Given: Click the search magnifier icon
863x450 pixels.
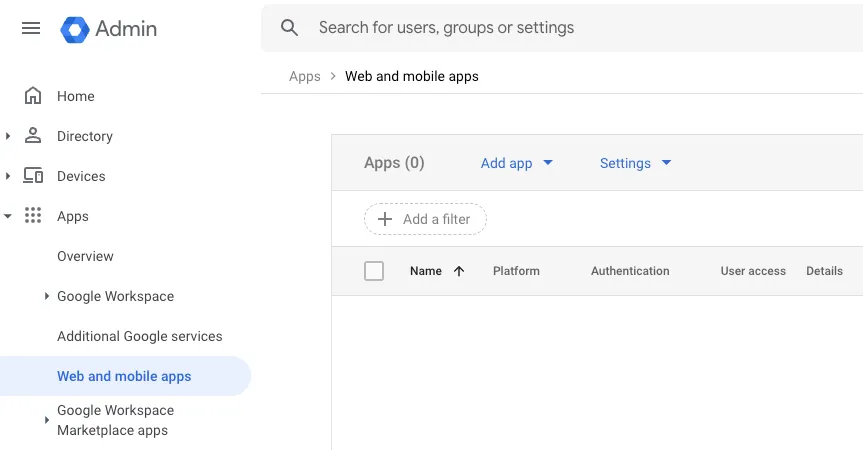Looking at the screenshot, I should tap(290, 28).
